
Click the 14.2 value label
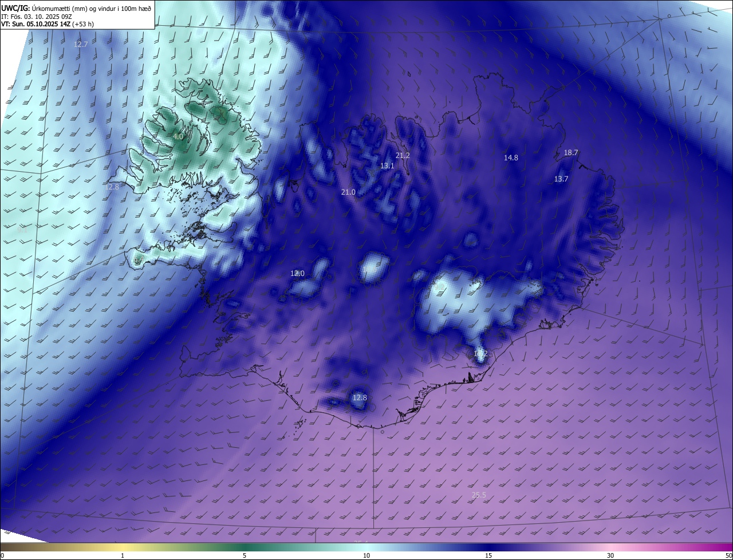[480, 353]
